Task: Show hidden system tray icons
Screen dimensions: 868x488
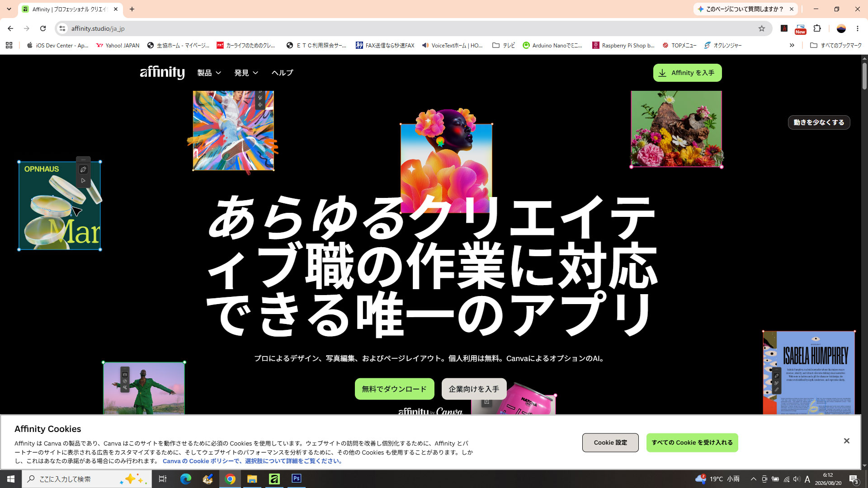Action: coord(753,479)
